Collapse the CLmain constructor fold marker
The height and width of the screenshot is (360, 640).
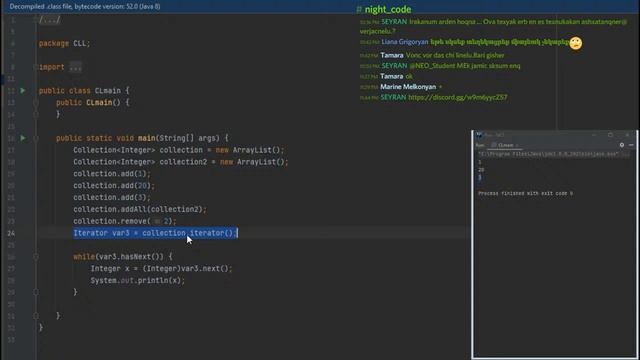36,102
